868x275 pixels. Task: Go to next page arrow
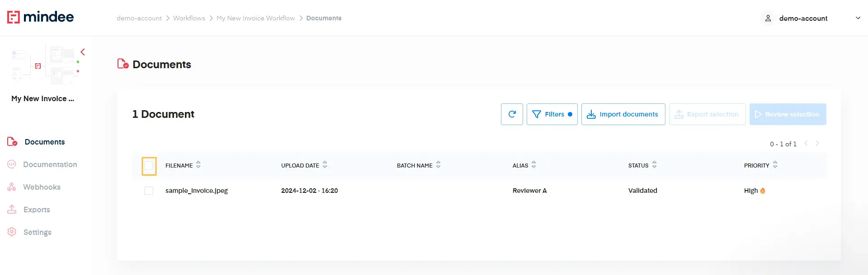point(817,144)
